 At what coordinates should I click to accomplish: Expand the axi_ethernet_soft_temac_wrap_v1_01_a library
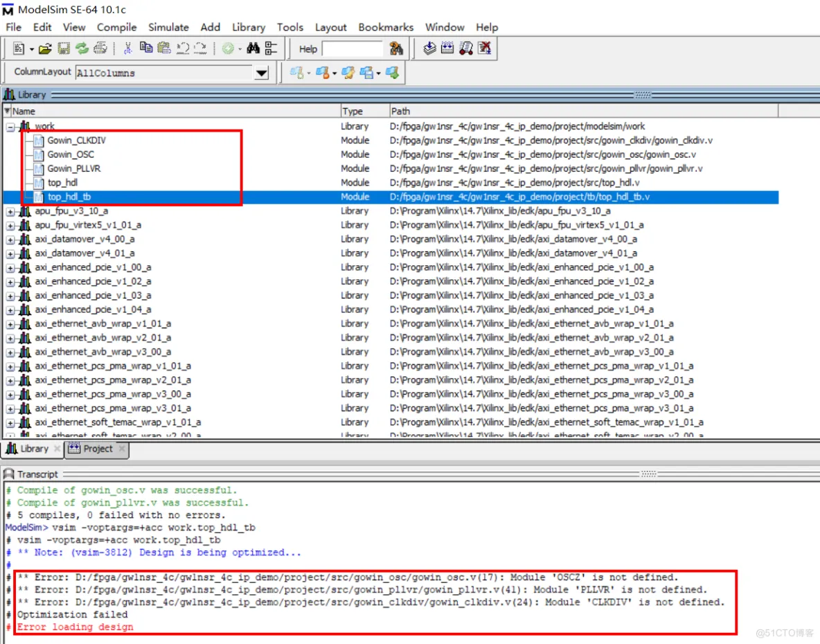pyautogui.click(x=10, y=423)
